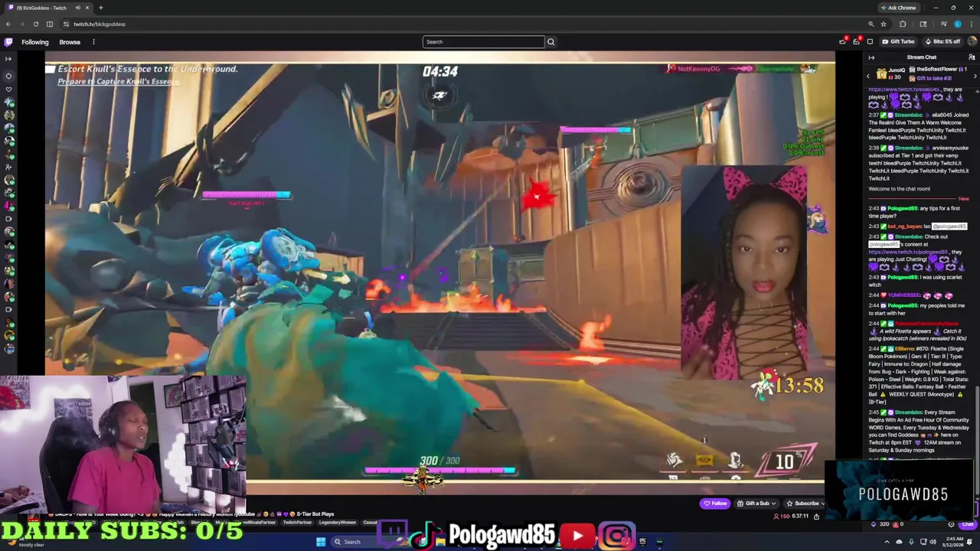Open the taskbar clock showing 2:45 AM
This screenshot has width=980, height=551.
tap(955, 542)
